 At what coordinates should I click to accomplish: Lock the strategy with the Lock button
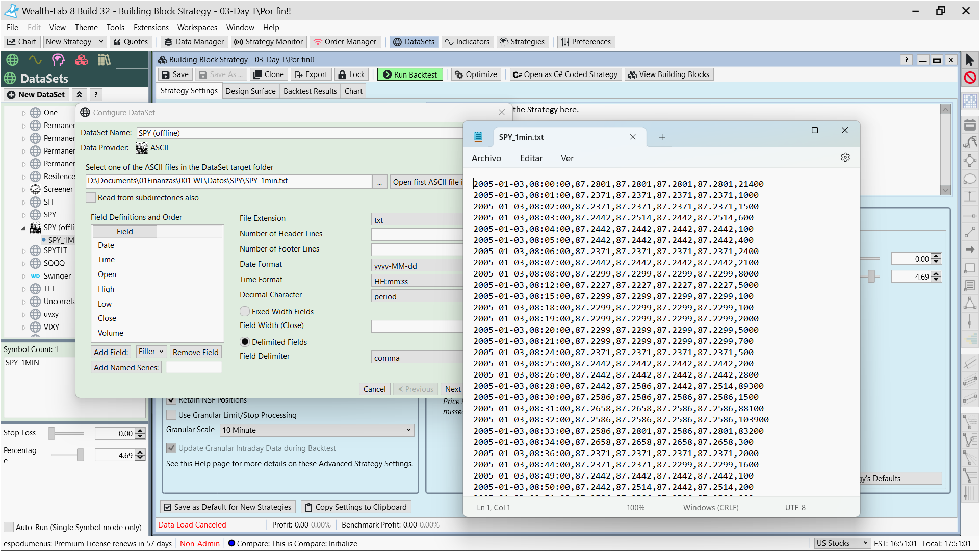click(352, 74)
